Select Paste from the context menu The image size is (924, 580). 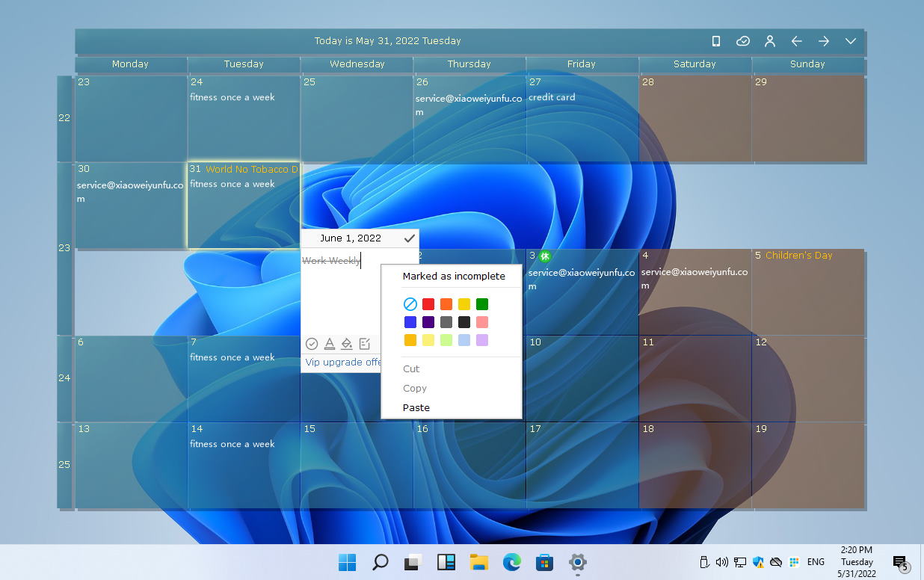pos(416,407)
